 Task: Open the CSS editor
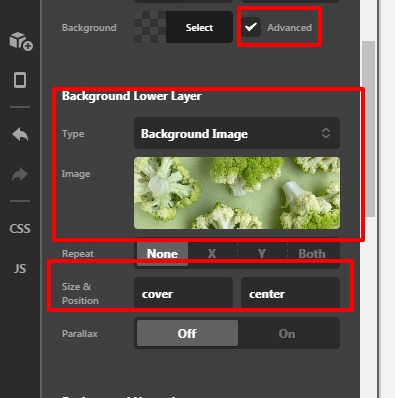[x=20, y=229]
